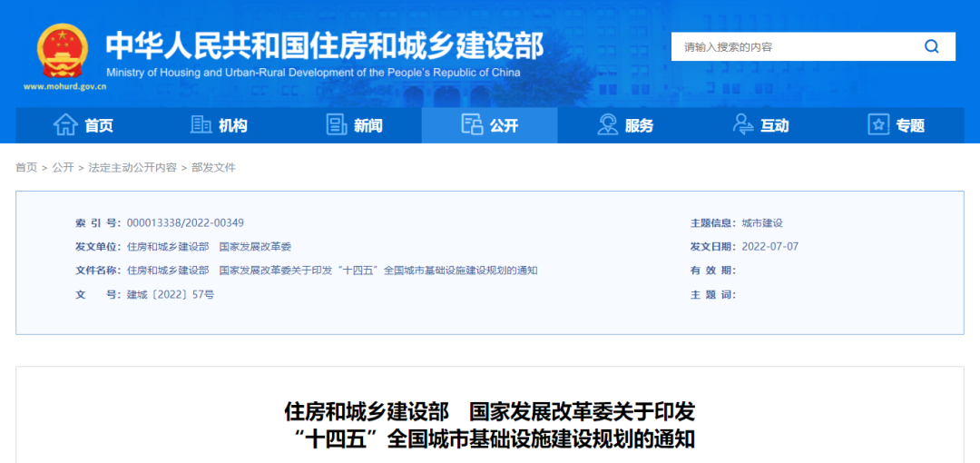Navigate to 法定主动公开内容 breadcrumb
Screen dimensions: 980x463
point(132,168)
